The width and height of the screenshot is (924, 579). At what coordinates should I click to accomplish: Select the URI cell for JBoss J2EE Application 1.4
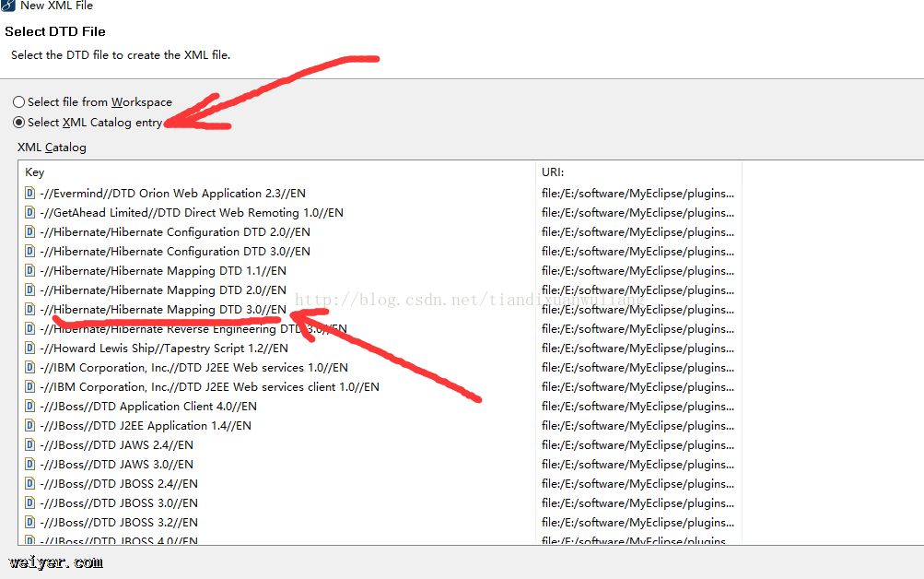pyautogui.click(x=638, y=426)
